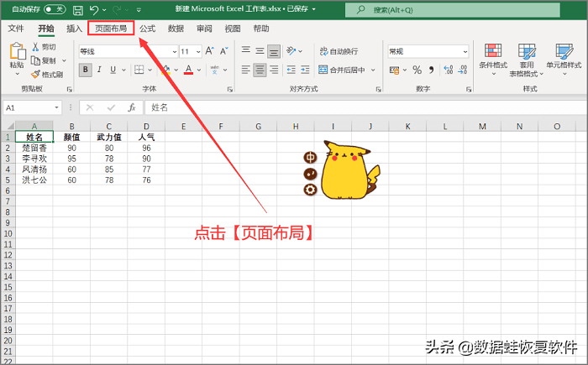Image resolution: width=588 pixels, height=365 pixels.
Task: Click the increase decimal icon
Action: point(448,70)
